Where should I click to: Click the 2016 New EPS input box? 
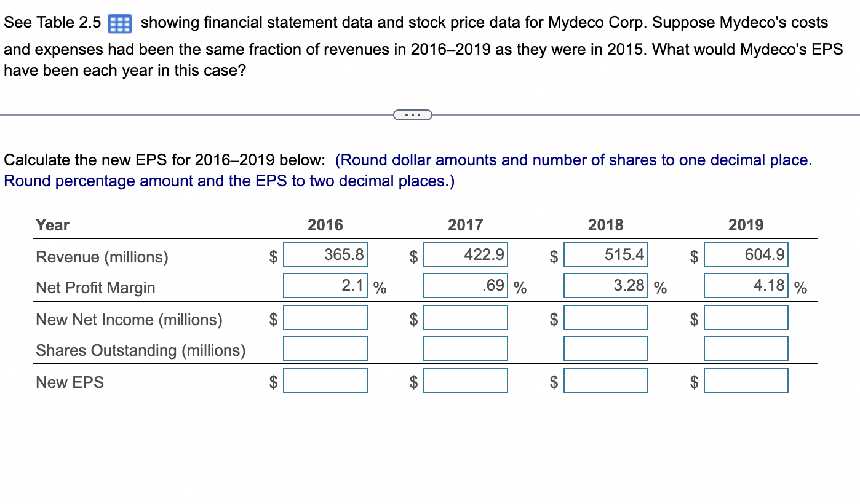tap(325, 380)
